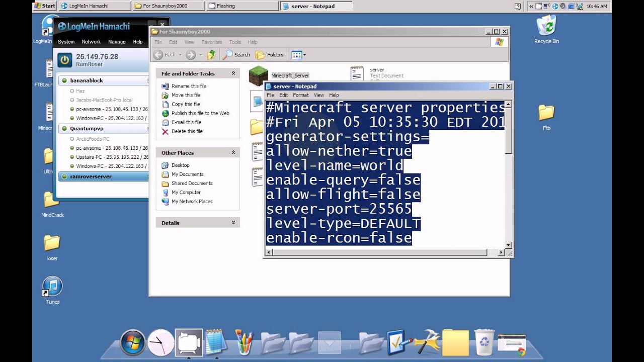Viewport: 644px width, 362px height.
Task: Select the ArcticFoods-PC peer
Action: [93, 139]
